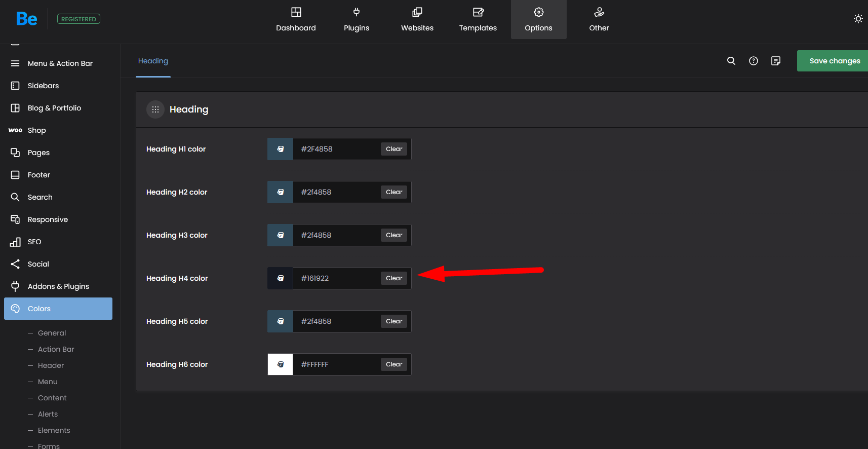
Task: Click the Be logo
Action: (x=26, y=19)
